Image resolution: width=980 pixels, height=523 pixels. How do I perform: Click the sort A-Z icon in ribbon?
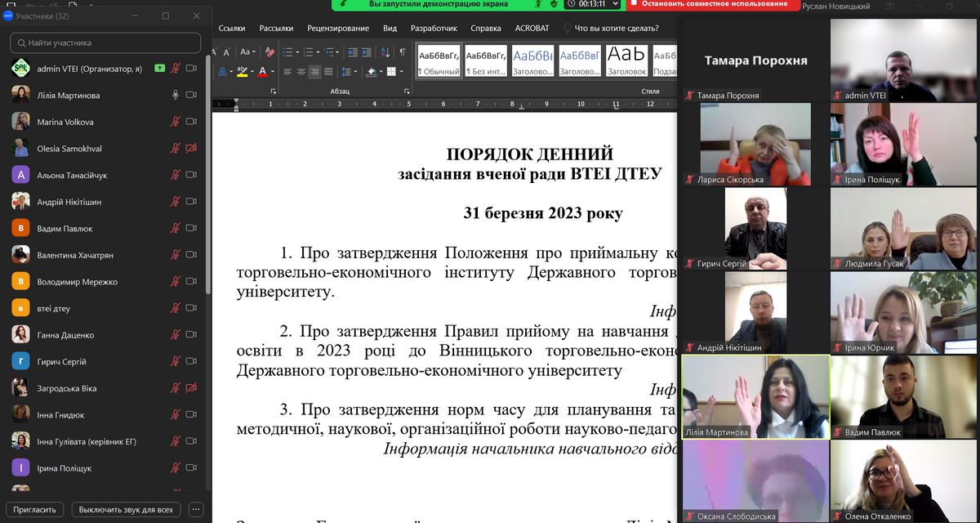[385, 53]
